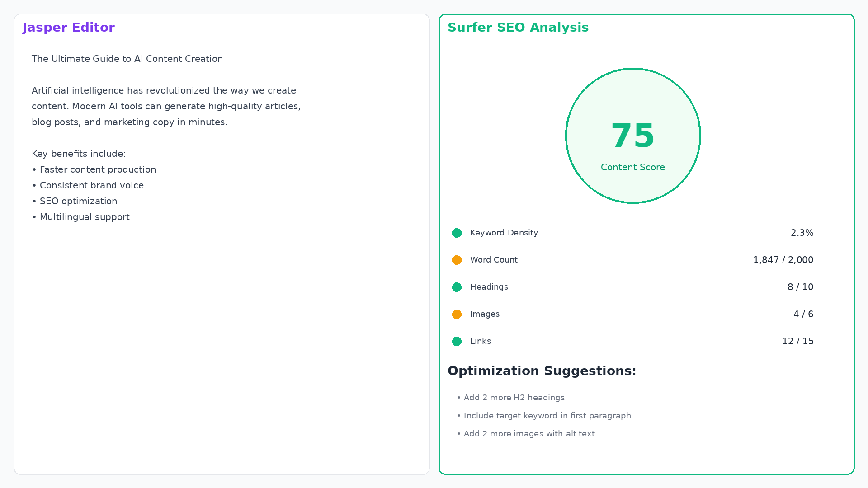Click the article title line in the editor
This screenshot has width=868, height=488.
pos(127,59)
